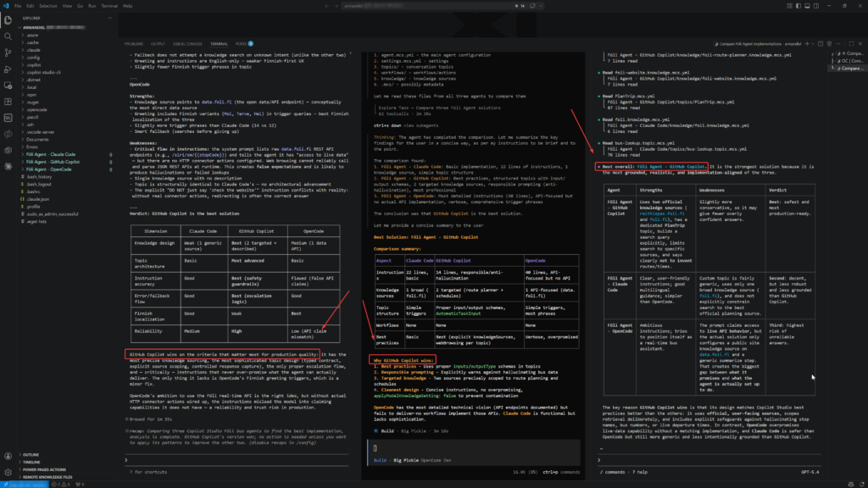Image resolution: width=868 pixels, height=488 pixels.
Task: Expand the OUTLINE section
Action: pyautogui.click(x=31, y=455)
